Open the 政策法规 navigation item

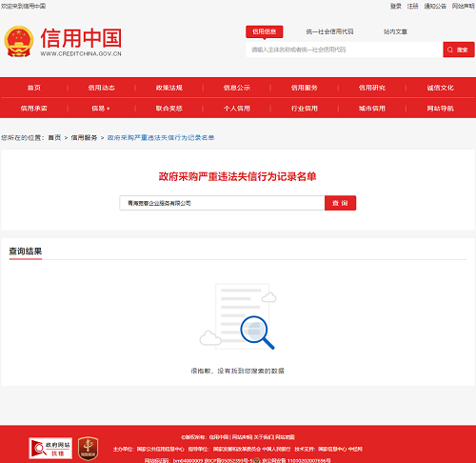coord(169,88)
